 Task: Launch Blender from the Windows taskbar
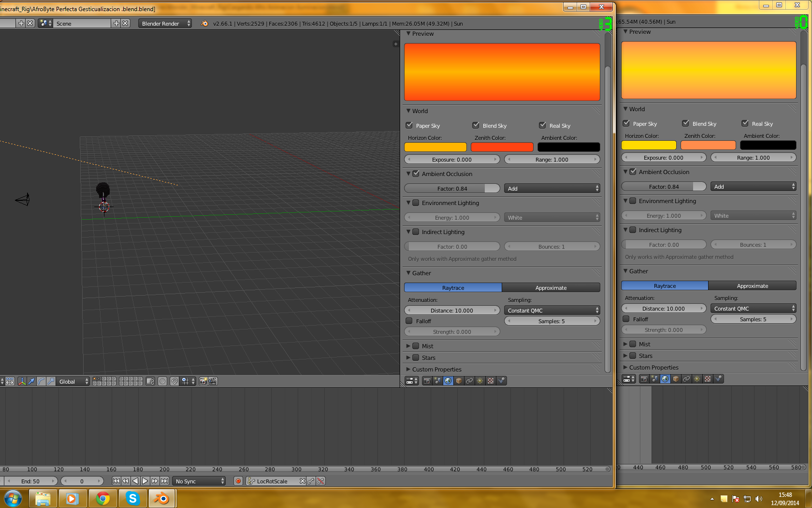[x=162, y=498]
